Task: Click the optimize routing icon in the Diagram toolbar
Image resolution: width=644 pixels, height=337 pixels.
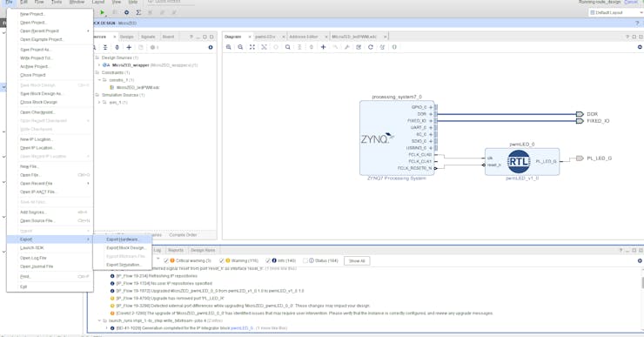Action: click(382, 47)
